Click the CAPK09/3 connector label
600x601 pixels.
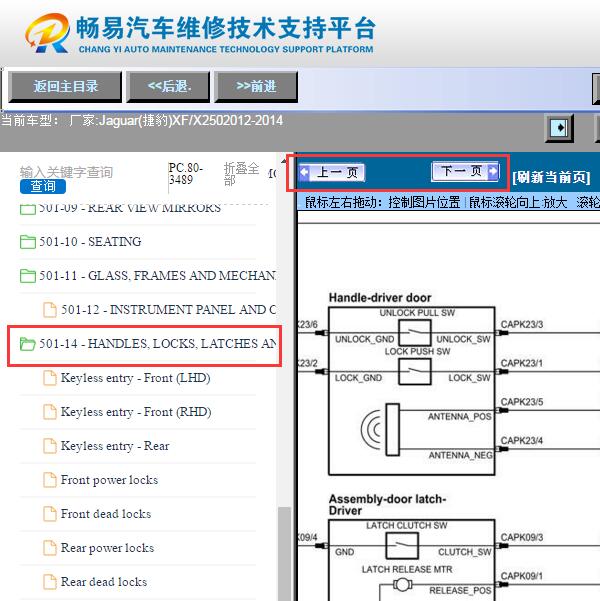click(x=522, y=538)
